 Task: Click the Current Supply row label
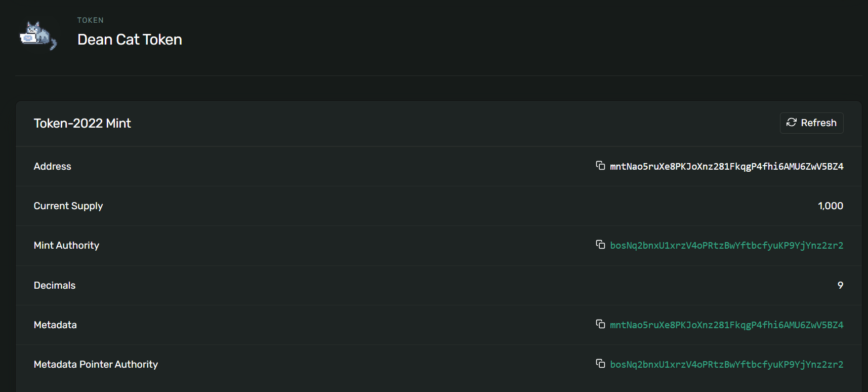click(68, 206)
